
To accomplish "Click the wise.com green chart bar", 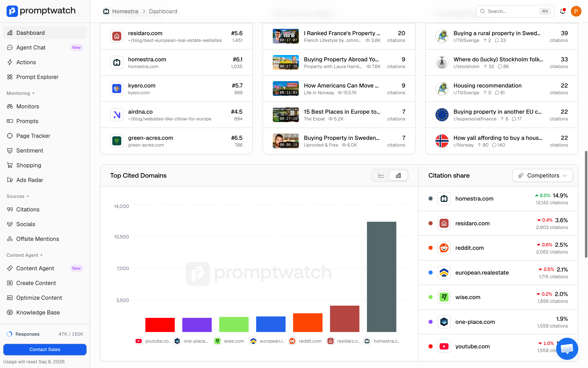I will (x=234, y=324).
